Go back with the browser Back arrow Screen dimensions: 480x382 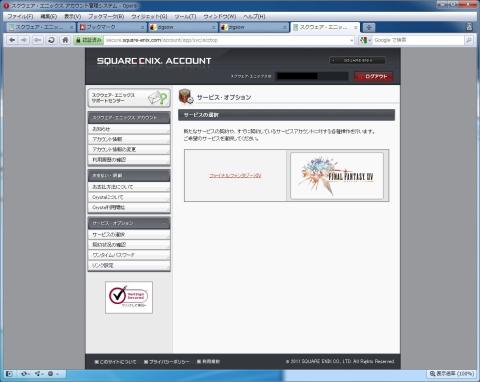[x=12, y=40]
